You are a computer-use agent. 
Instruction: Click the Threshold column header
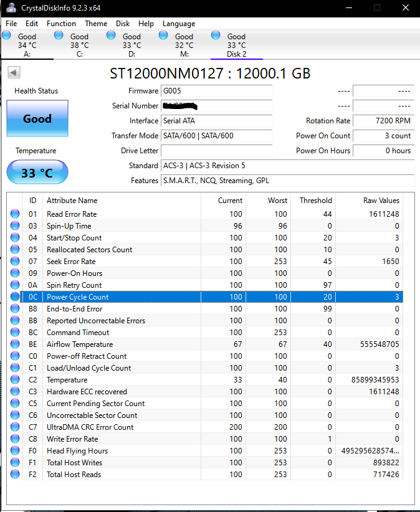point(313,200)
